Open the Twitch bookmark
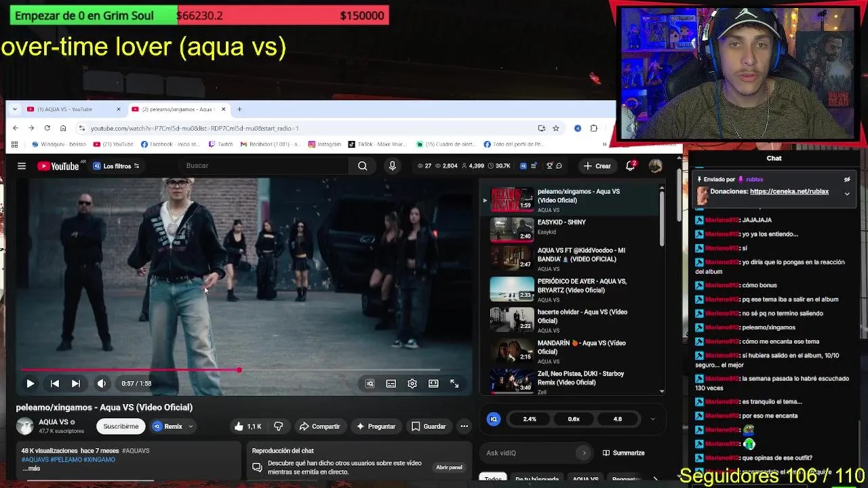 tap(220, 144)
